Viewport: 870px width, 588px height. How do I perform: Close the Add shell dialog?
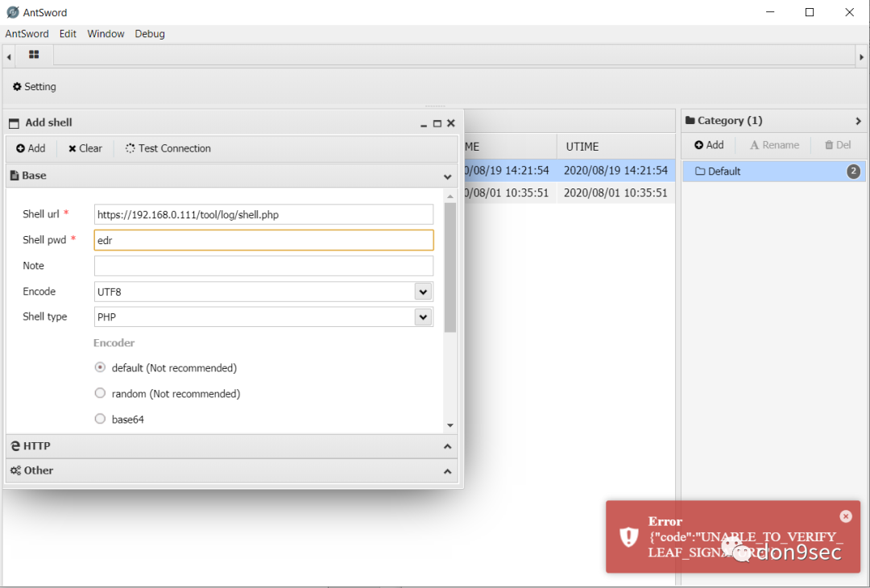[451, 123]
